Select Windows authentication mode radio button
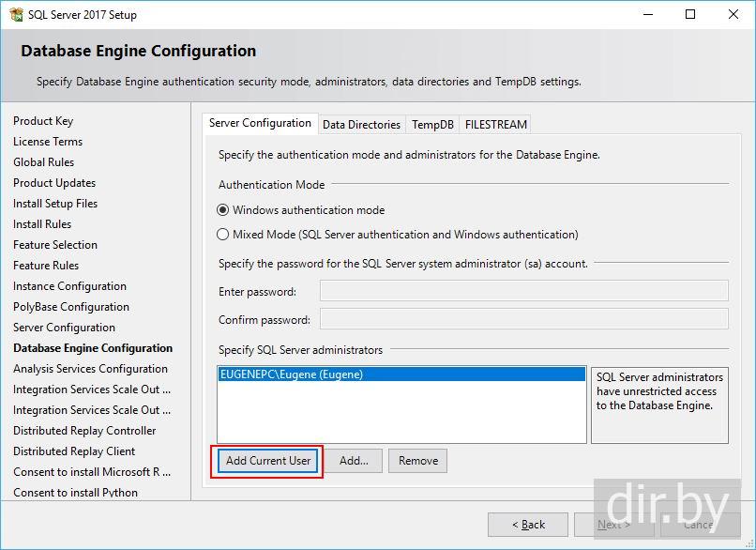Screen dimensions: 756x550 (222, 210)
